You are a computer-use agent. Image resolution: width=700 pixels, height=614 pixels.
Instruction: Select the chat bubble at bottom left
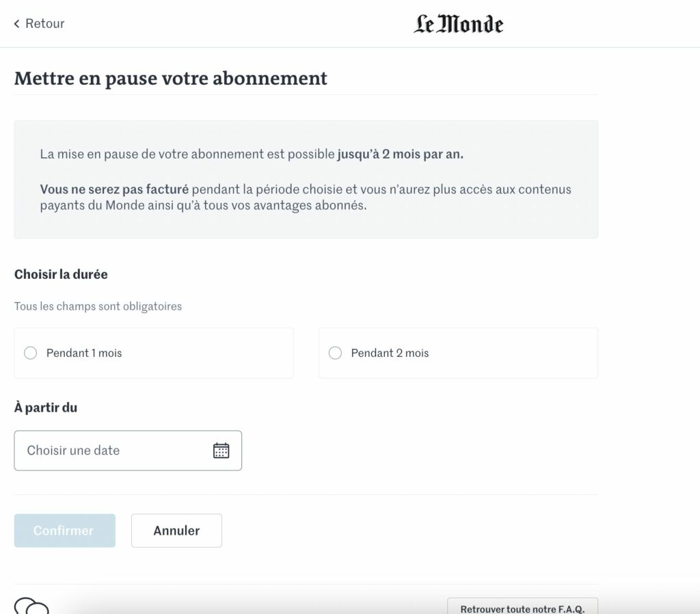tap(31, 607)
